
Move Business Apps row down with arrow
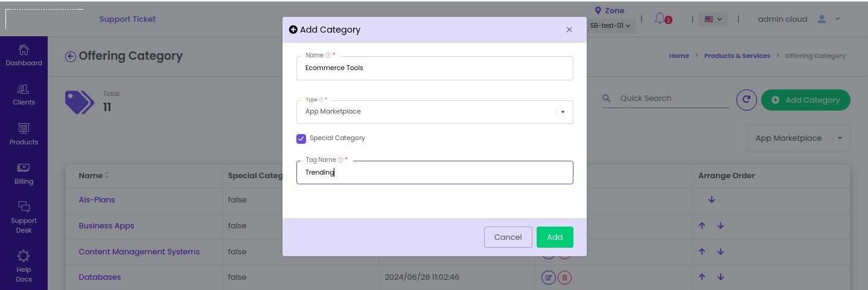[721, 225]
